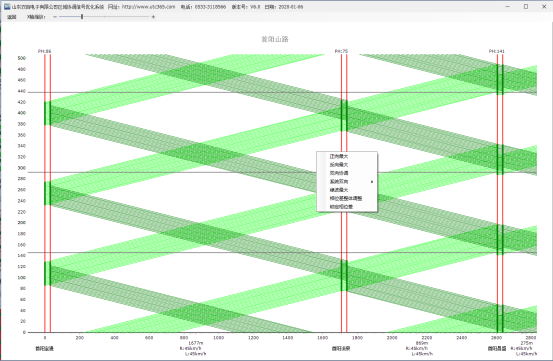The height and width of the screenshot is (361, 553).
Task: Click the PH:141 intersection marker label
Action: coord(497,51)
